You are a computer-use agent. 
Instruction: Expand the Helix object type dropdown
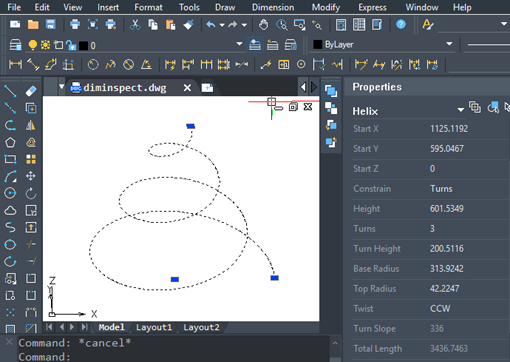coord(461,110)
